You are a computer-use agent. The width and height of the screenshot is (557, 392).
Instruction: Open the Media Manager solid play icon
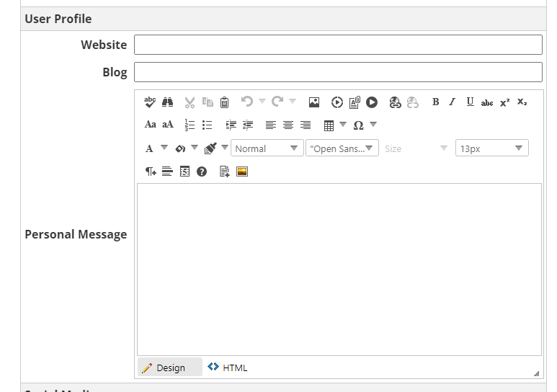pyautogui.click(x=372, y=102)
